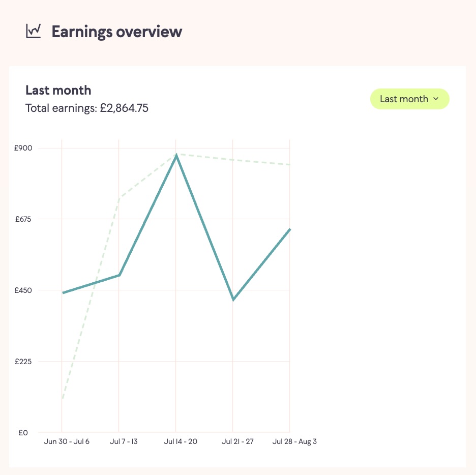Image resolution: width=476 pixels, height=475 pixels.
Task: Click the solid line endpoint at Jul 28 - Aug 3
Action: 289,229
